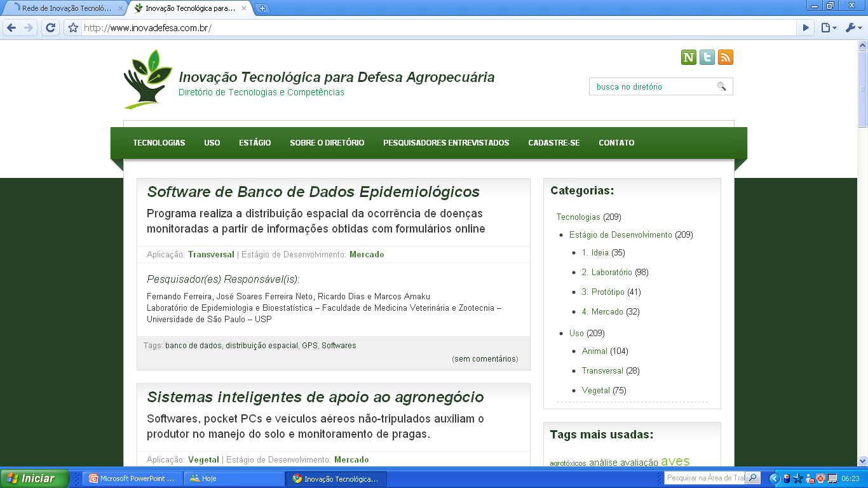Click the Go arrow beside the address bar
Image resolution: width=868 pixels, height=488 pixels.
(x=806, y=28)
